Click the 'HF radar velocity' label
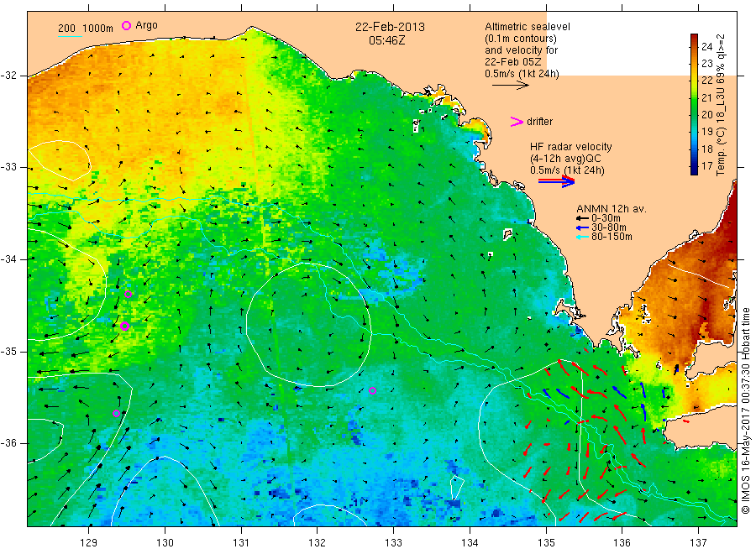Viewport: 756px width, 554px height. click(571, 147)
